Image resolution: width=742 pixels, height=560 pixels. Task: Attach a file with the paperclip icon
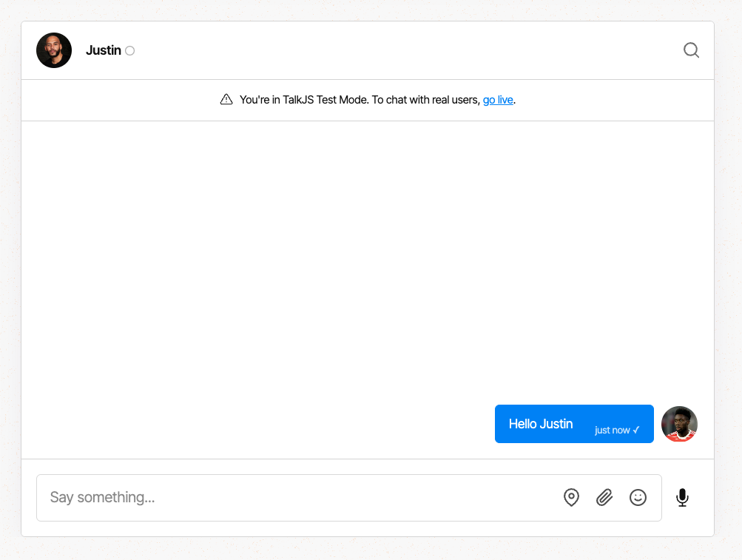pos(604,498)
